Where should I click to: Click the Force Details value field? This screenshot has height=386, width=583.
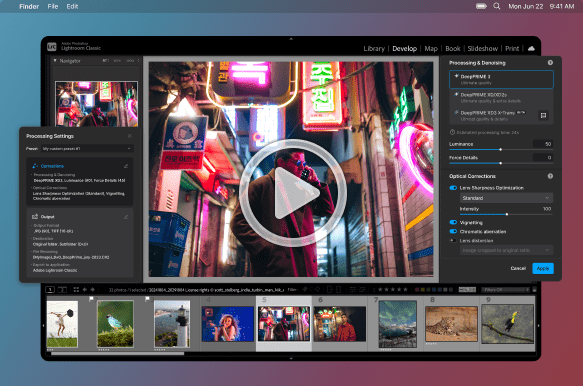click(543, 158)
